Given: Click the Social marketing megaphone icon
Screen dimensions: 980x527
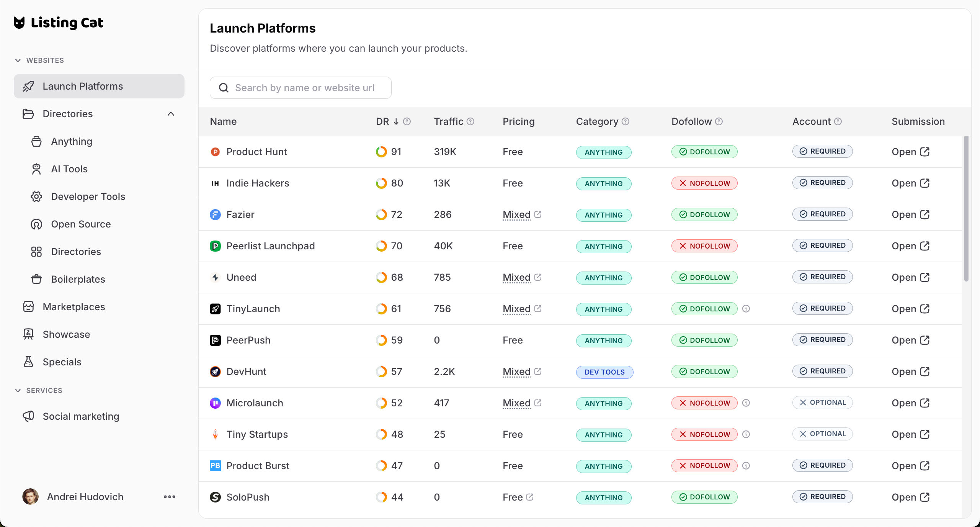Looking at the screenshot, I should 28,416.
